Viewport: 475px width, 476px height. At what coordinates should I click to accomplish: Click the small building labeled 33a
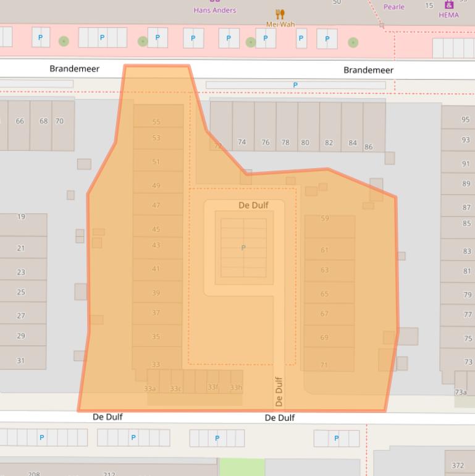coord(150,388)
